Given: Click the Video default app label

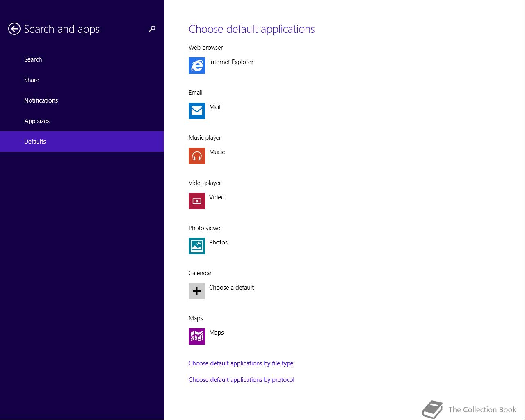Looking at the screenshot, I should pyautogui.click(x=217, y=197).
